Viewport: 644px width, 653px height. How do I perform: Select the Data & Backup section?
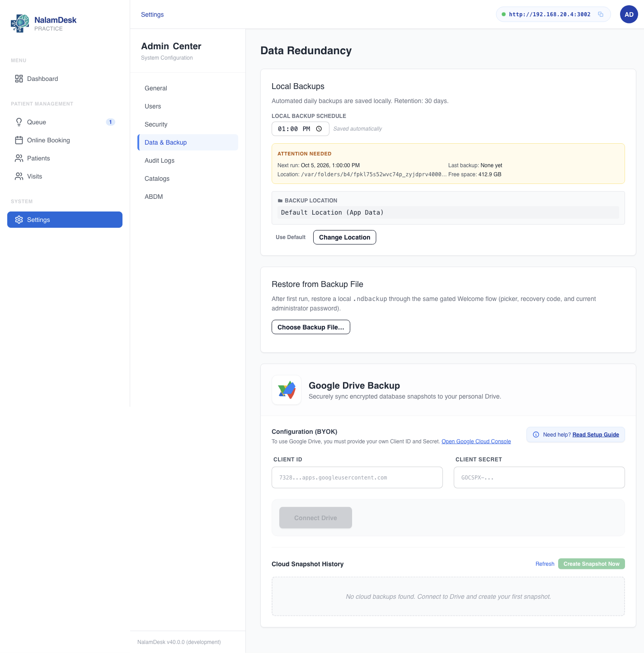[x=188, y=142]
